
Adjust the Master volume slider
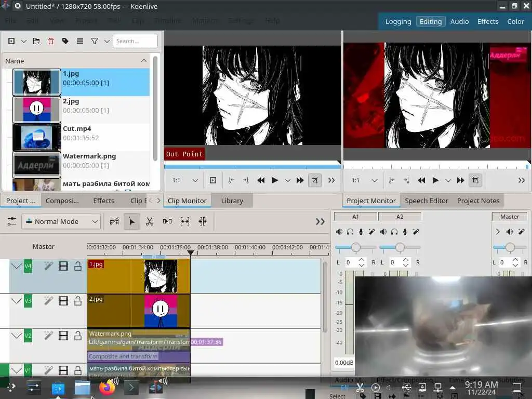510,247
